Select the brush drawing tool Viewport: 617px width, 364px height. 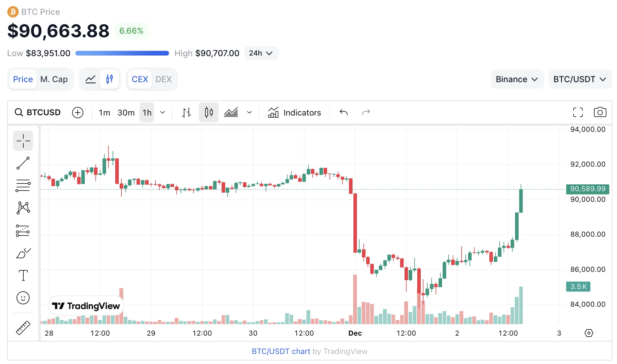pyautogui.click(x=23, y=253)
